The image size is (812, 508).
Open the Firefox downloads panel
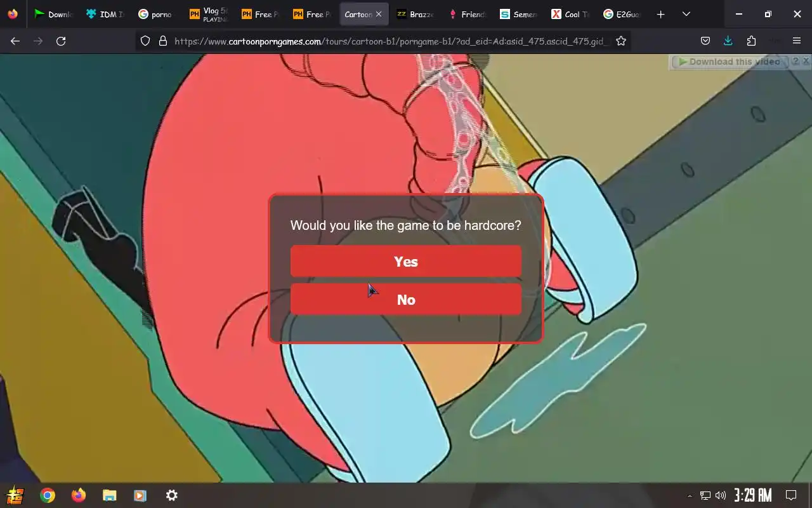(728, 41)
